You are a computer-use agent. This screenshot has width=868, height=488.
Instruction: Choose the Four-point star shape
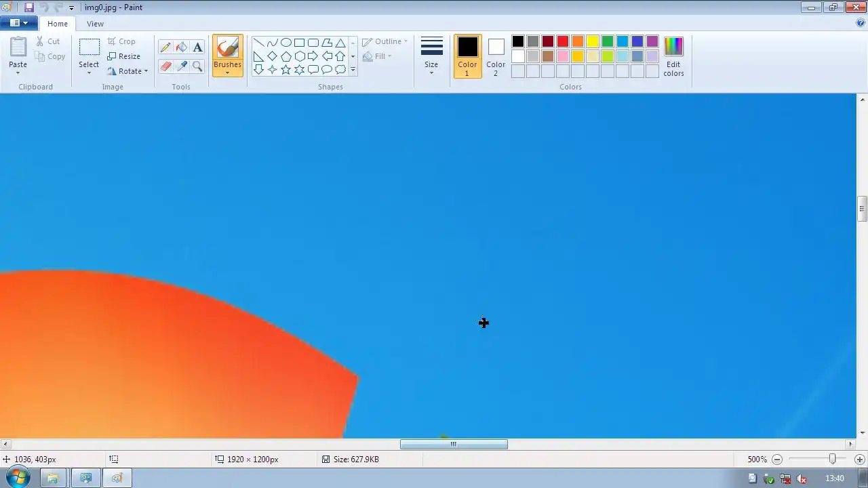(272, 69)
